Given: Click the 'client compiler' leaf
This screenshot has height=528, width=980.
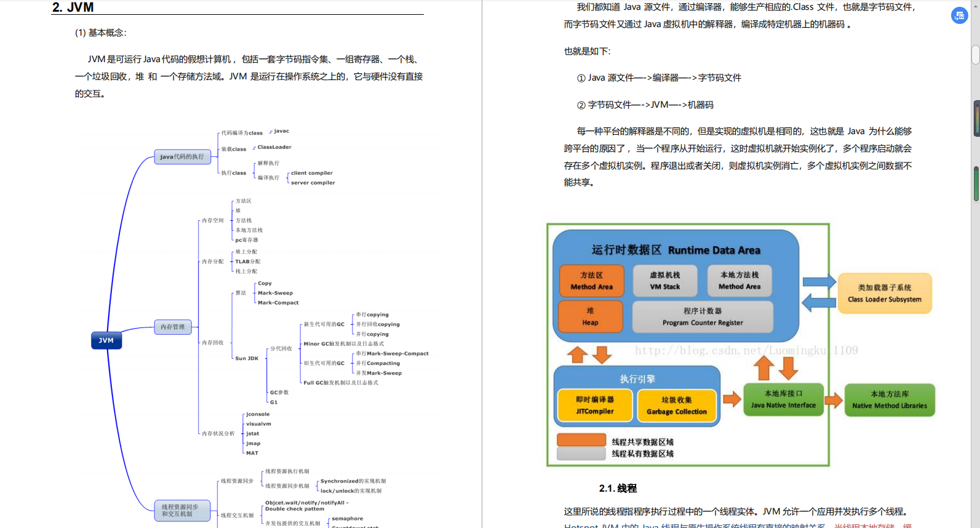Looking at the screenshot, I should point(312,173).
